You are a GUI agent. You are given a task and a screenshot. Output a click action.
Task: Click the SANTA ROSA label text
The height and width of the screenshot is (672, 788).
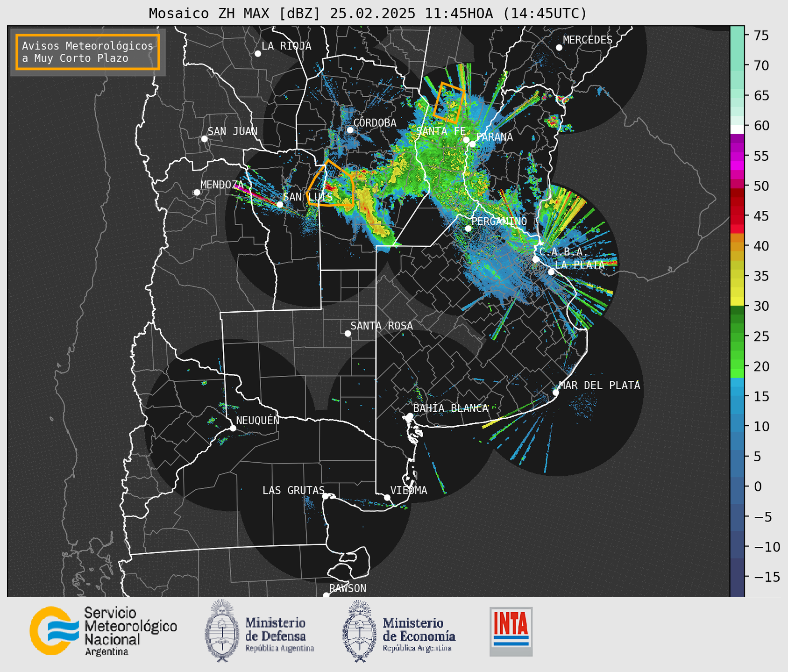pyautogui.click(x=382, y=326)
